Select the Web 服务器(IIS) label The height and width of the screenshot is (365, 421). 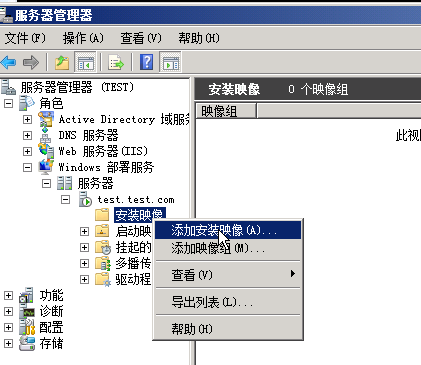pyautogui.click(x=103, y=151)
